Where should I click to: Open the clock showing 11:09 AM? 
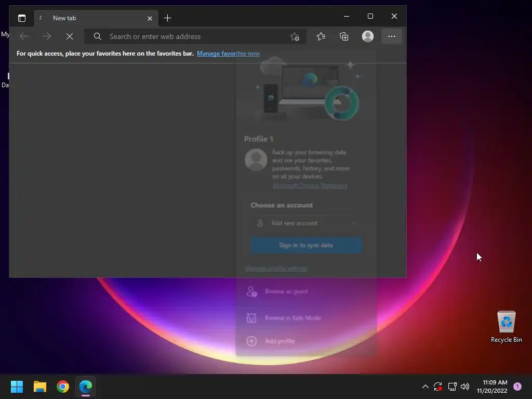(x=492, y=387)
